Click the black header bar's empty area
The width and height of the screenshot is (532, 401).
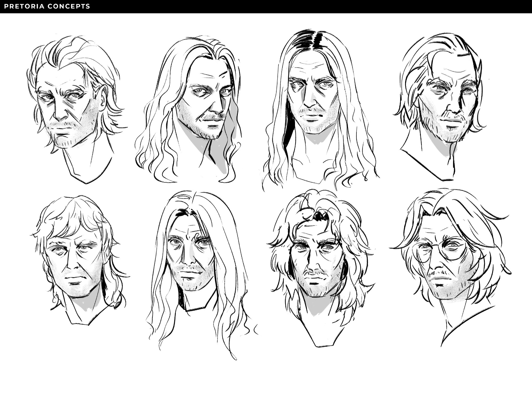coord(319,6)
